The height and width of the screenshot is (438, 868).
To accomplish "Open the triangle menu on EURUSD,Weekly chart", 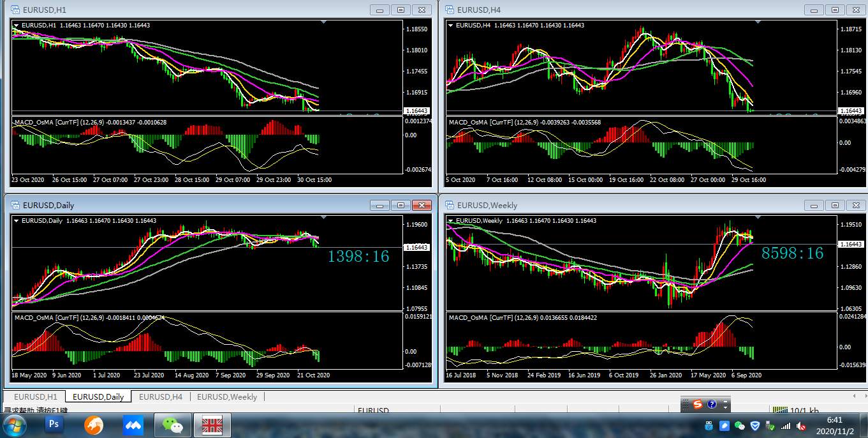I will pyautogui.click(x=450, y=221).
